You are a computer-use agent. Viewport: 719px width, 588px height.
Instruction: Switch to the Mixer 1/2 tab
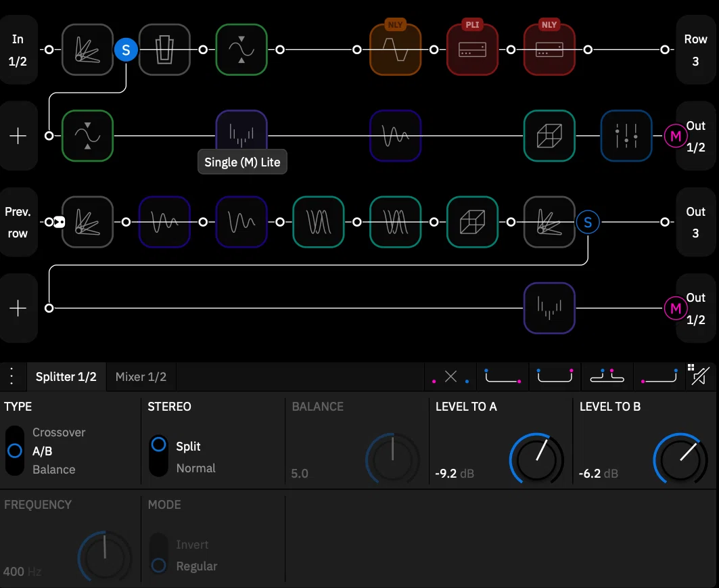141,377
